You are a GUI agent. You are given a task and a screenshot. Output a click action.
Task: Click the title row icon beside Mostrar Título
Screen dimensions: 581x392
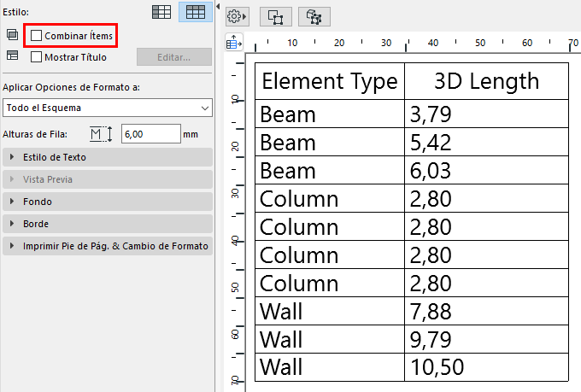(x=12, y=56)
